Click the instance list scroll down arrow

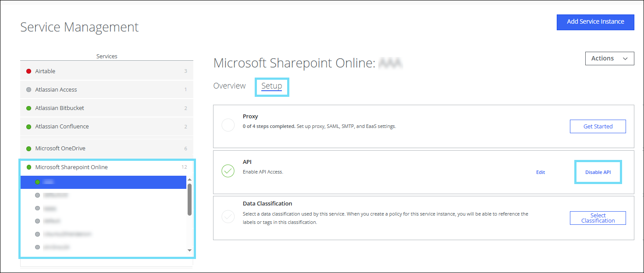pos(189,250)
